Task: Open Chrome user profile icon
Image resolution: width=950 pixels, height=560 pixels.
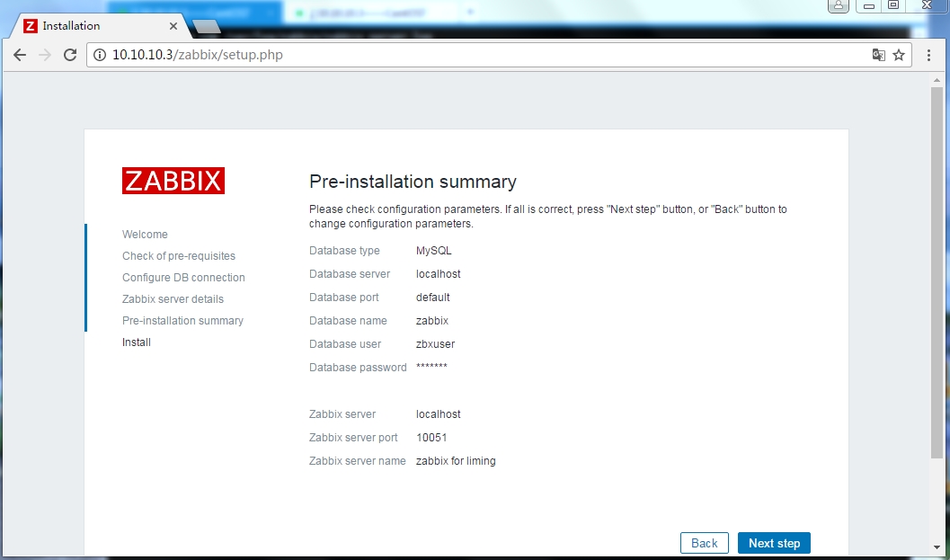Action: coord(839,5)
